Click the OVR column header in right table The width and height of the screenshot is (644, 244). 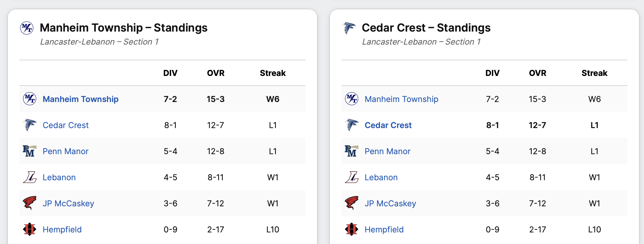pyautogui.click(x=538, y=73)
